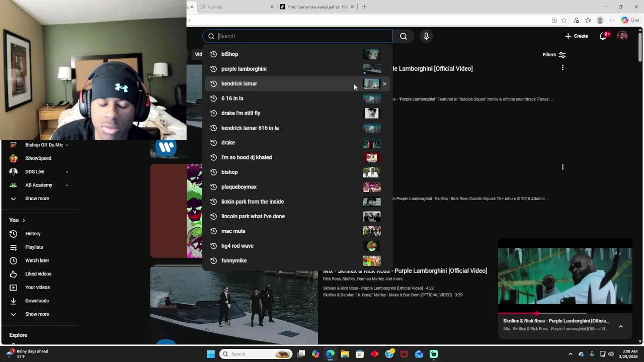Open the Mix Purple Lamborghini result title
This screenshot has width=644, height=362.
click(x=405, y=271)
